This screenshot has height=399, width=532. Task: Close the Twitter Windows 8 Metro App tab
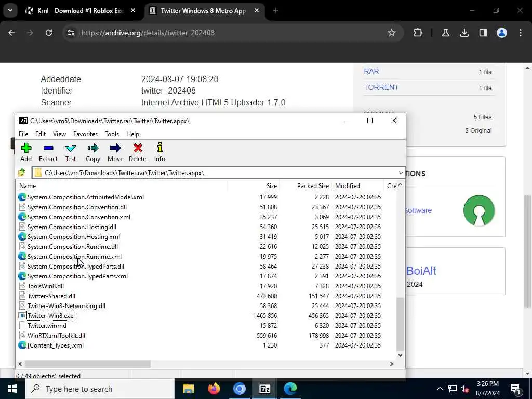(x=257, y=10)
